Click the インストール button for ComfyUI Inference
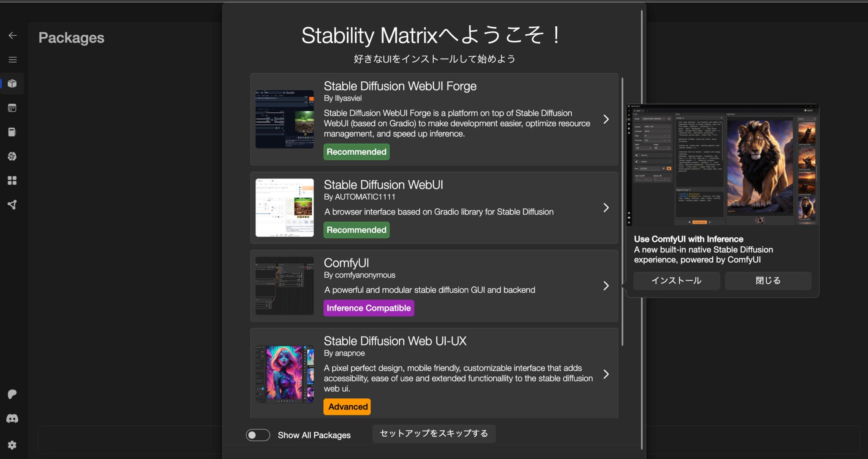This screenshot has height=459, width=868. [676, 280]
